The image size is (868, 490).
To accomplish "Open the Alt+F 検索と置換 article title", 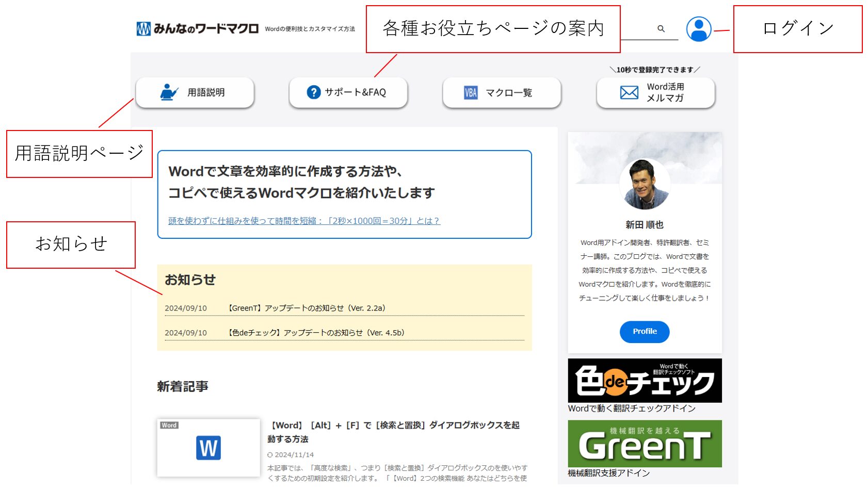I will pyautogui.click(x=395, y=432).
